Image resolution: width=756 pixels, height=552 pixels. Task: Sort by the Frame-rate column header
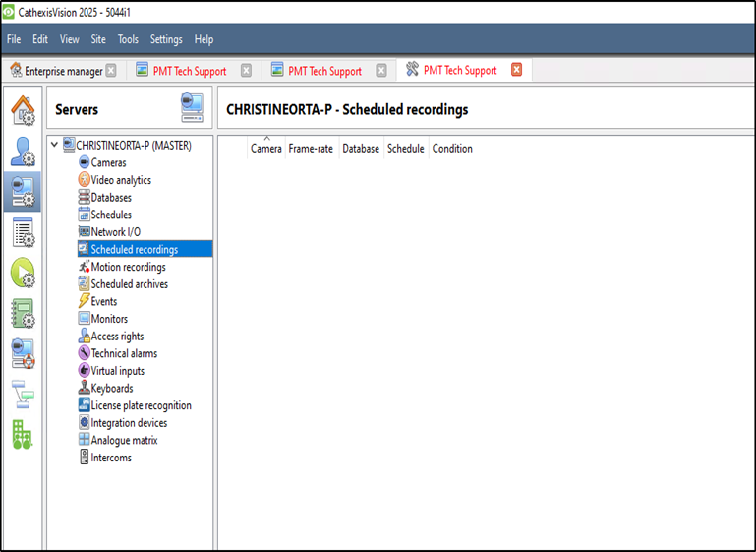[311, 149]
